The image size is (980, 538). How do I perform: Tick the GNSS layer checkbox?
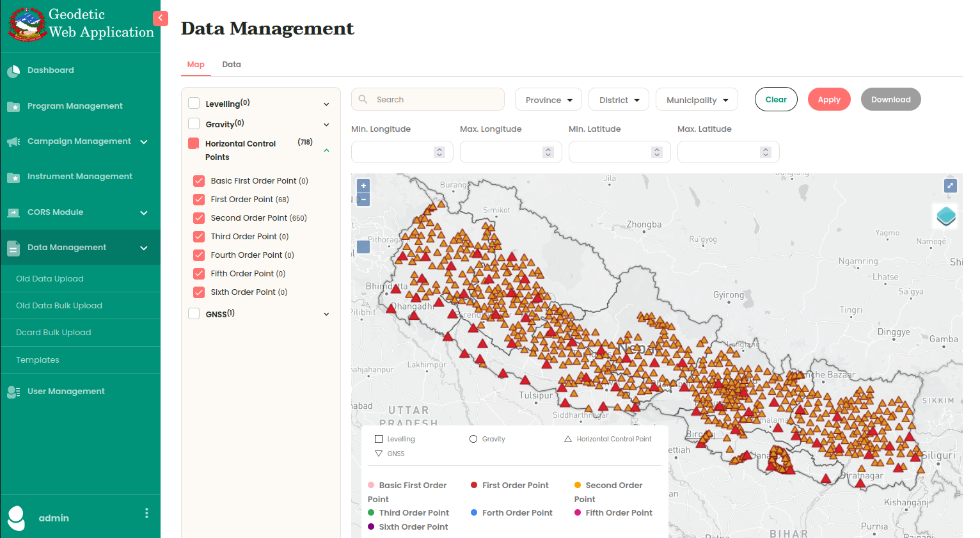(x=194, y=313)
